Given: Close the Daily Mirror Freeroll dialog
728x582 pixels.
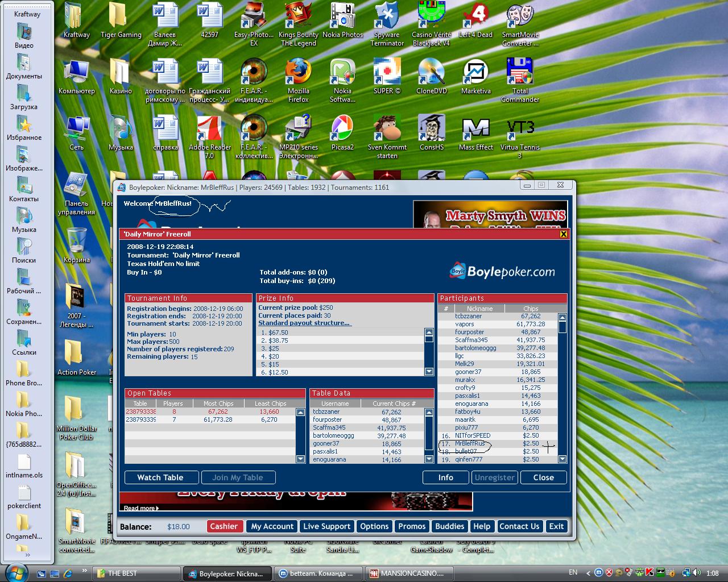Looking at the screenshot, I should point(564,234).
